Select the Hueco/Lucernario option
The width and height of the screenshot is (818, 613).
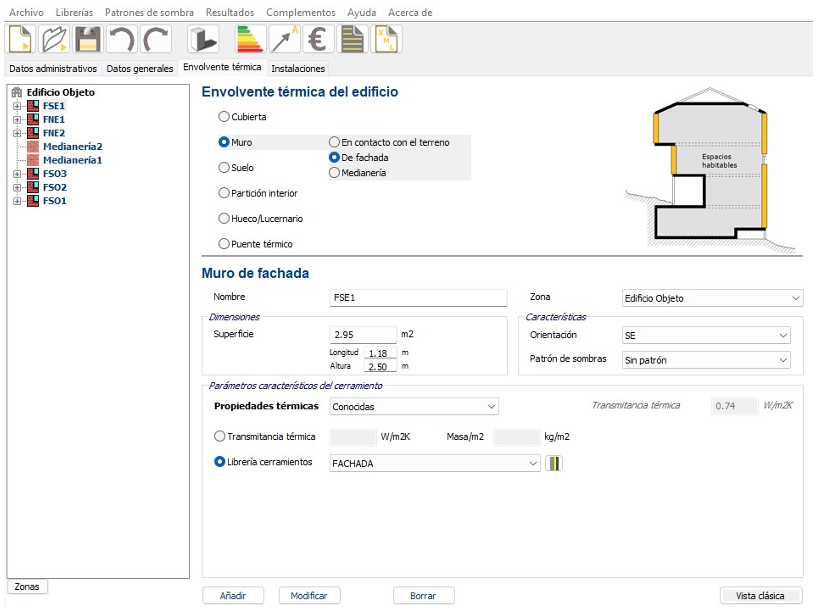tap(224, 218)
